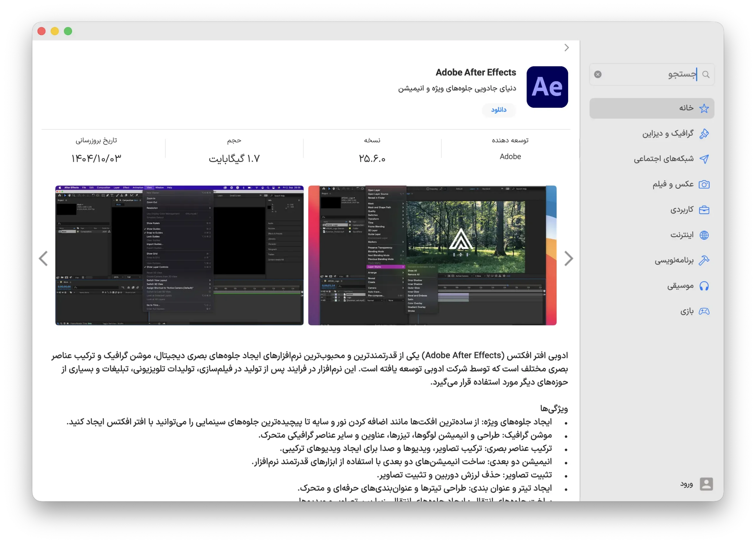The width and height of the screenshot is (756, 544).
Task: Click the gamepad icon for بازی
Action: [x=704, y=311]
